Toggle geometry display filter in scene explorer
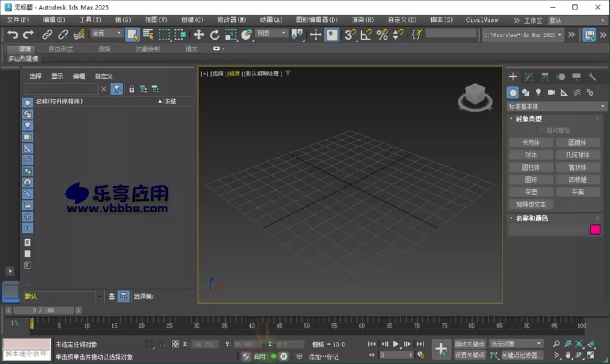 click(x=27, y=102)
